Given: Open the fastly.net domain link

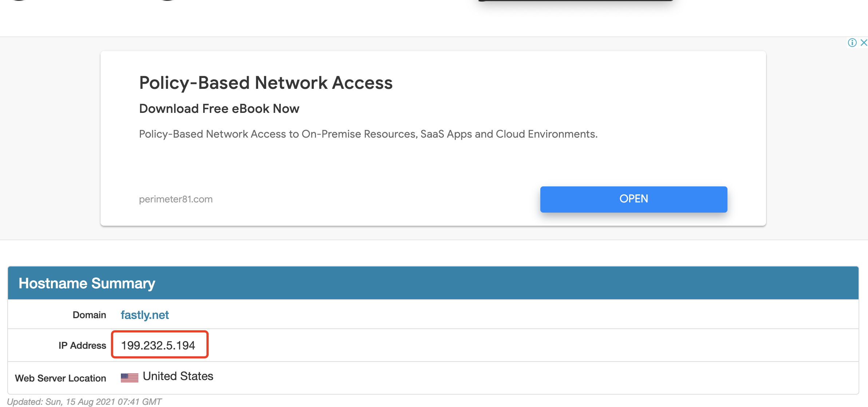Looking at the screenshot, I should (x=145, y=315).
